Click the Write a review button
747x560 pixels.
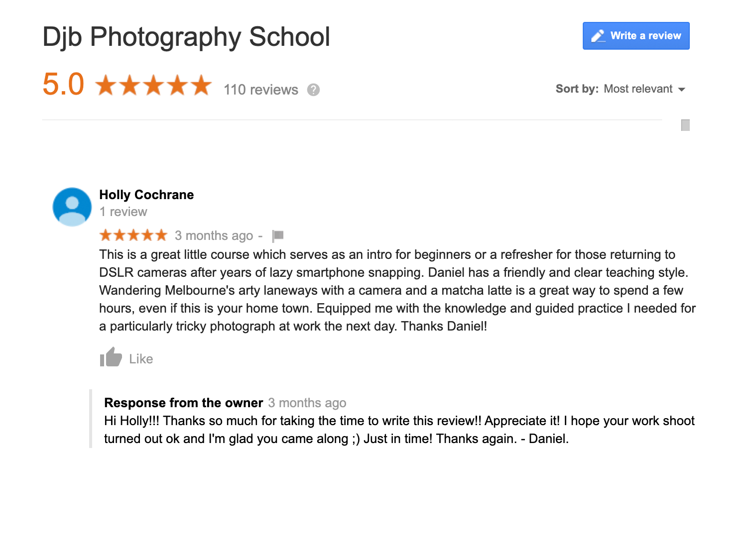click(x=636, y=36)
